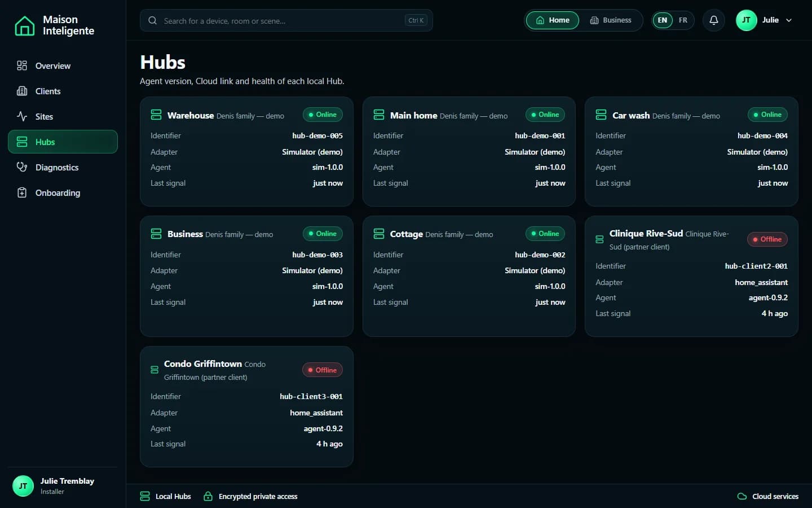Navigate to Onboarding
Image resolution: width=812 pixels, height=508 pixels.
pos(63,192)
